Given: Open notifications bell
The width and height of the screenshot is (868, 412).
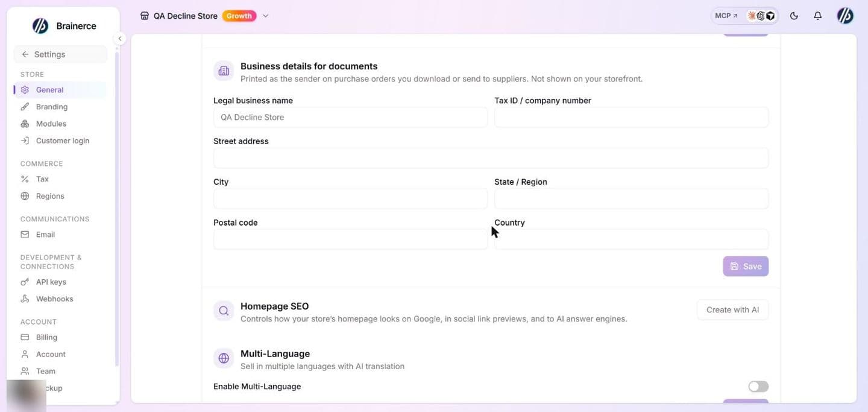Looking at the screenshot, I should (818, 16).
